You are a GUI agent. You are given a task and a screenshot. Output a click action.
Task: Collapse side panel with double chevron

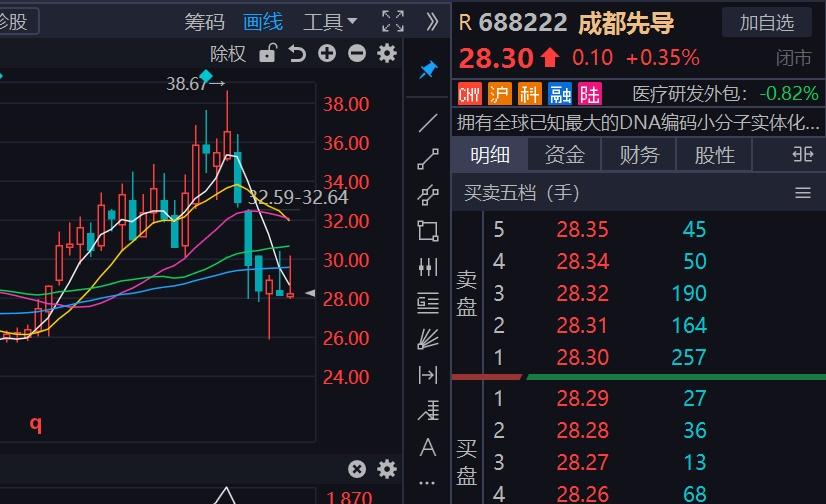[432, 22]
